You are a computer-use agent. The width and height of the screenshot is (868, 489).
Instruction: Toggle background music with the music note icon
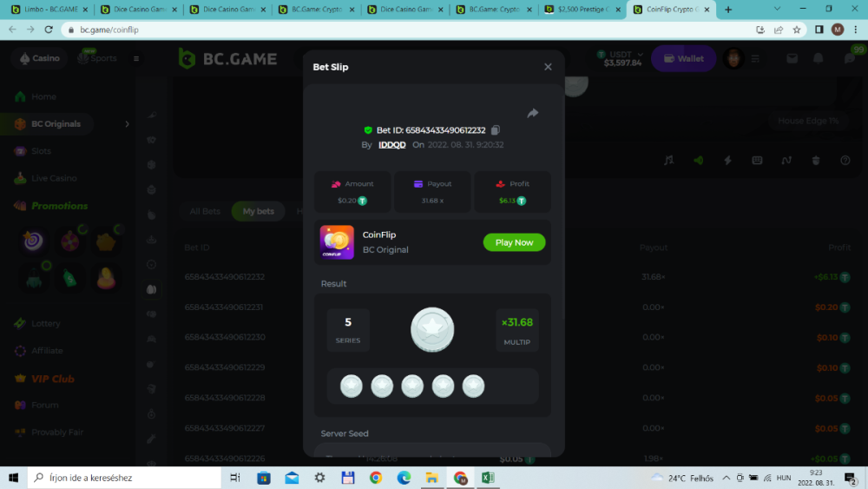(668, 161)
